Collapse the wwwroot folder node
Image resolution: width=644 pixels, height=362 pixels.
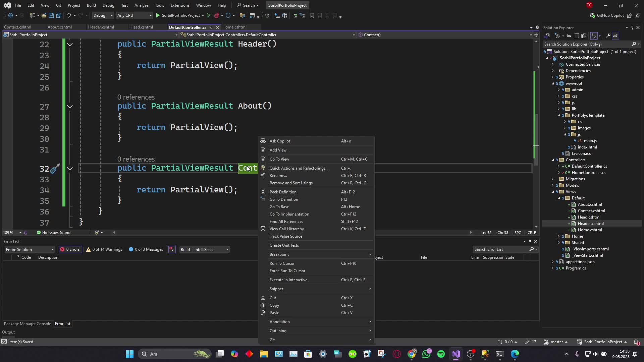tap(553, 83)
